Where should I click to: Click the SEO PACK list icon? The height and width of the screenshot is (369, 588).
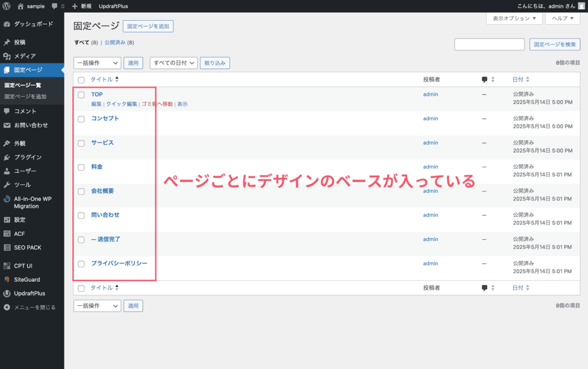click(7, 247)
